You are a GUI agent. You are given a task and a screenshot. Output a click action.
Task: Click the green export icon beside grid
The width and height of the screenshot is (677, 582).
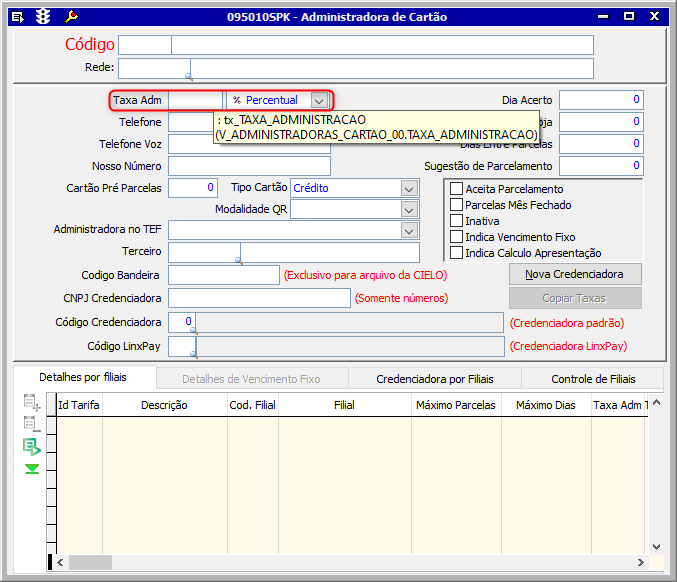tap(32, 447)
